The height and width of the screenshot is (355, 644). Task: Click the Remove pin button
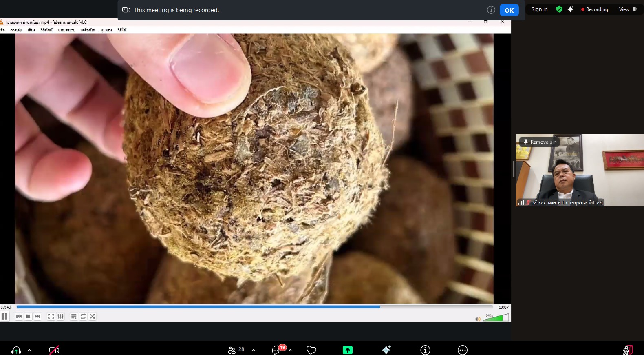[540, 142]
